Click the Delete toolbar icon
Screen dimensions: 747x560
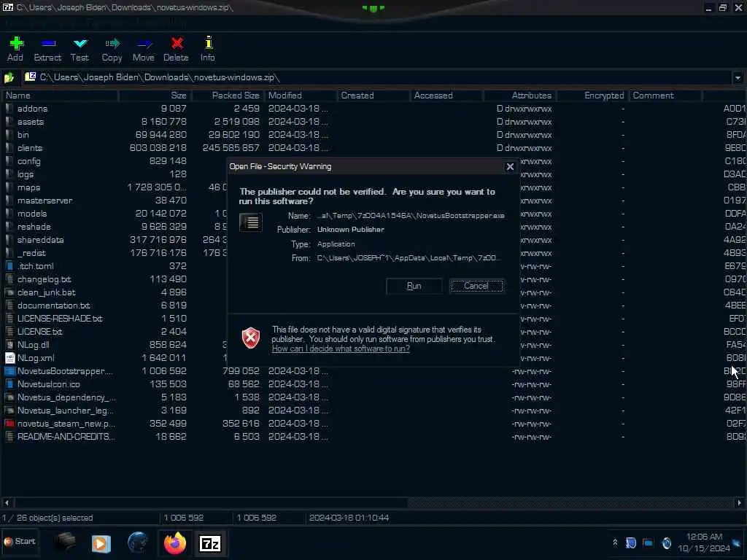pos(176,49)
